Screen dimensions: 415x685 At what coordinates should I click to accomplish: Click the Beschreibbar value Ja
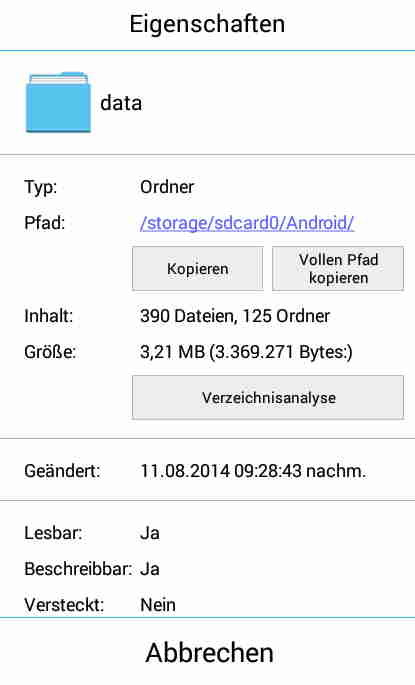click(150, 569)
